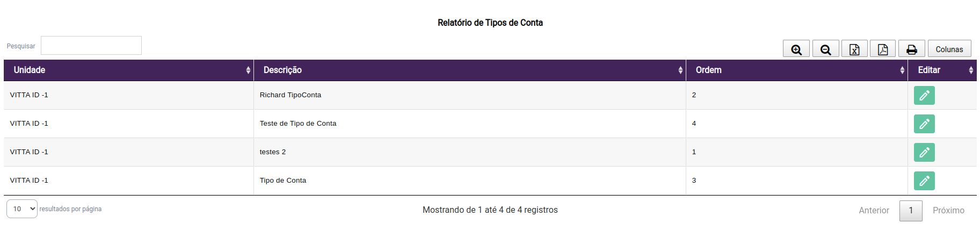Export the report to Excel

[x=854, y=49]
